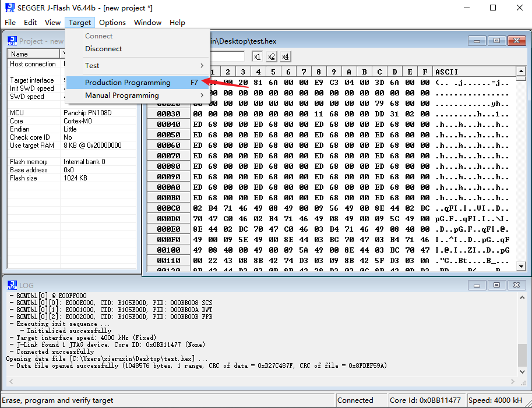
Task: Click the 1024 KB flash size value
Action: [75, 178]
